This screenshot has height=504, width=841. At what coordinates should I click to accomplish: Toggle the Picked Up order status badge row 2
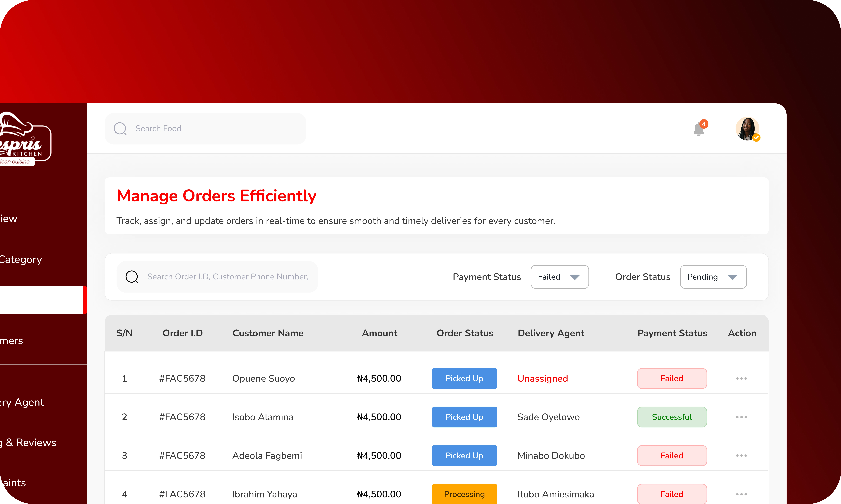pyautogui.click(x=464, y=416)
